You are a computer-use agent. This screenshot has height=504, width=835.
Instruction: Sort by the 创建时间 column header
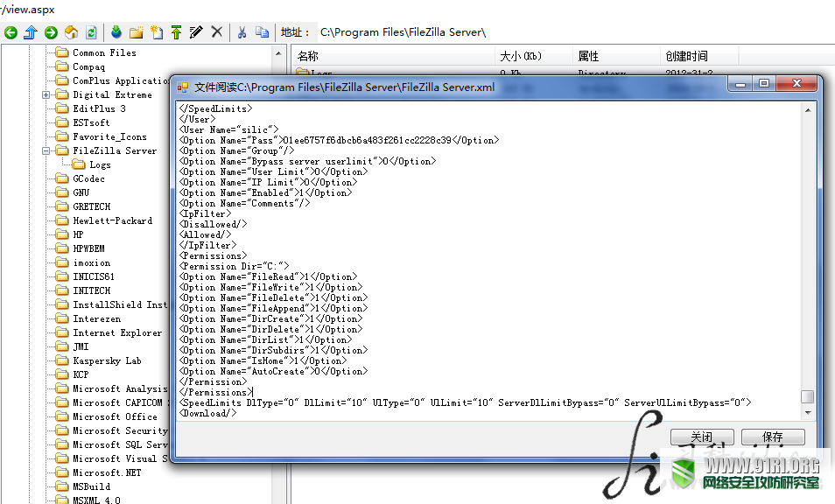pyautogui.click(x=699, y=56)
